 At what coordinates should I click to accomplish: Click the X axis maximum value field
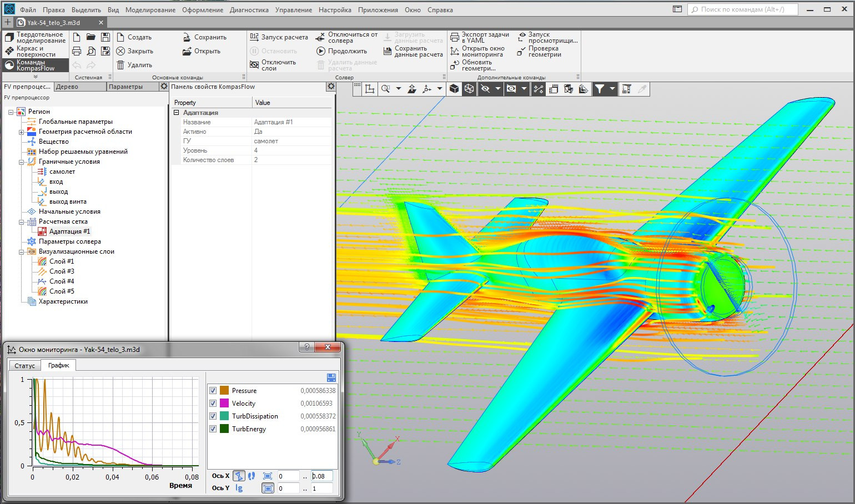pos(322,476)
